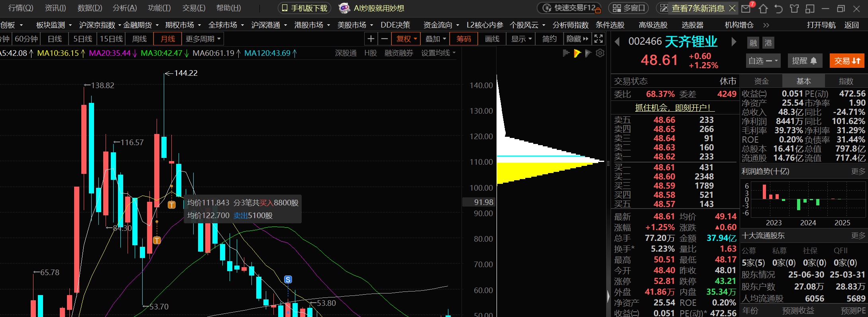Click 手机版下载 mobile download button

[x=305, y=8]
